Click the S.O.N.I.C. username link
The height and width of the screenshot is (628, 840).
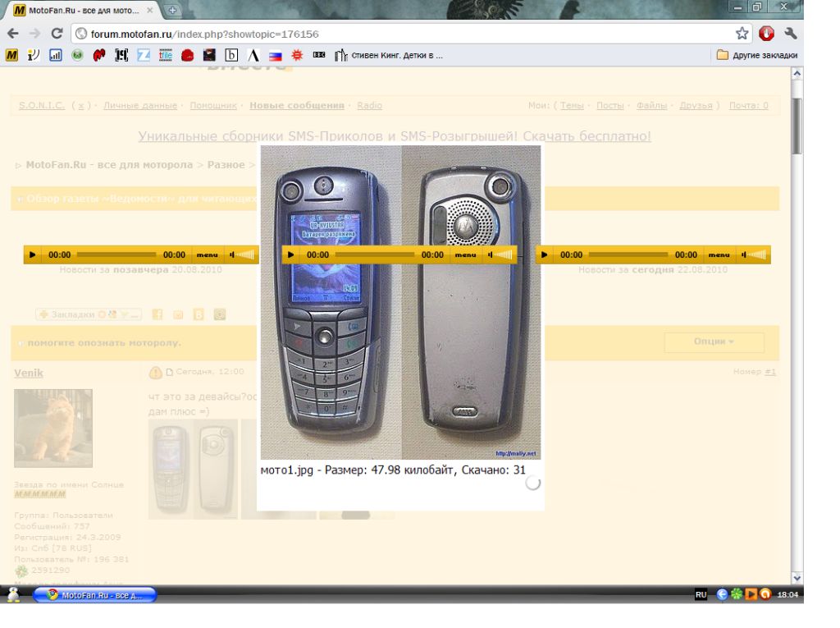click(42, 106)
